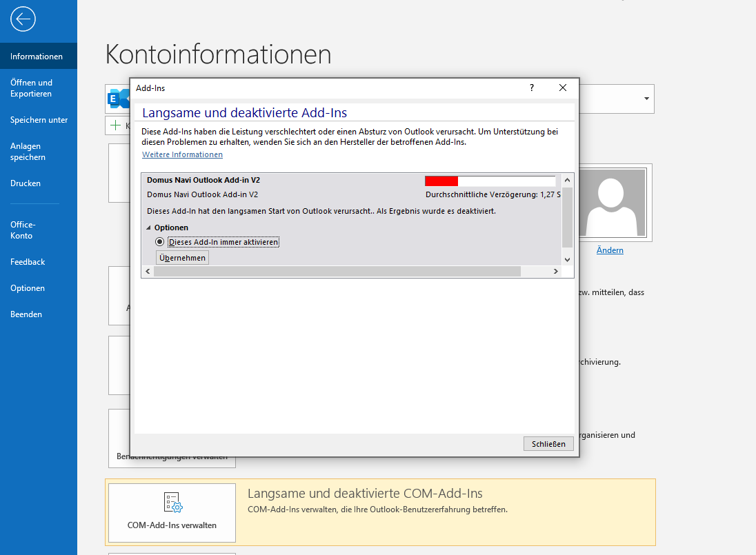756x555 pixels.
Task: Click the Übernehmen button
Action: coord(182,258)
